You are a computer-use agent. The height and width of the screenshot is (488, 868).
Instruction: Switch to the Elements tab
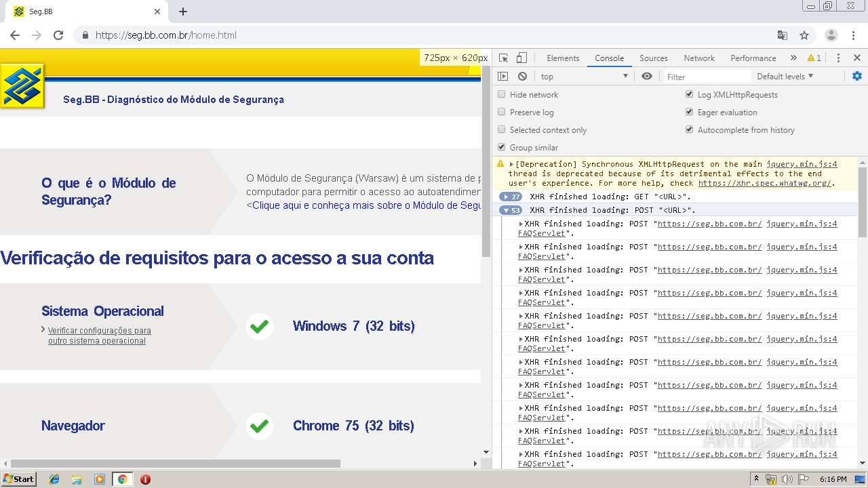[x=563, y=58]
